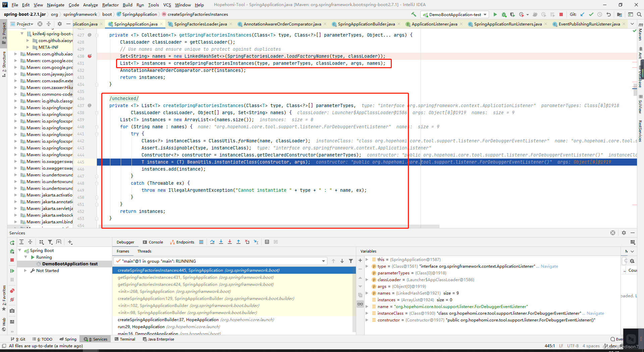The width and height of the screenshot is (644, 352).
Task: Navigate to the instanceClass variable's class
Action: click(x=595, y=313)
